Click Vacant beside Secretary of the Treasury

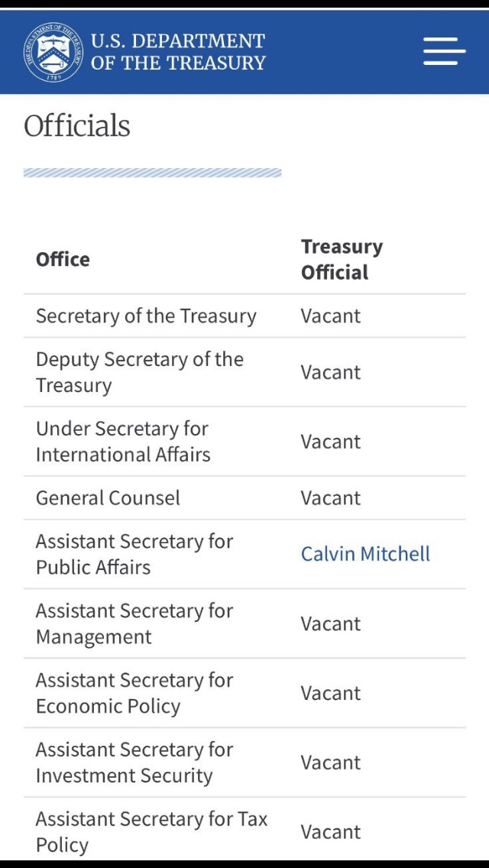(331, 316)
